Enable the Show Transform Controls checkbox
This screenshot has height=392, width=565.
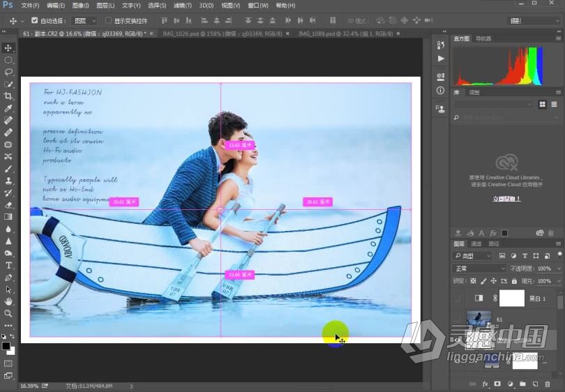point(108,20)
